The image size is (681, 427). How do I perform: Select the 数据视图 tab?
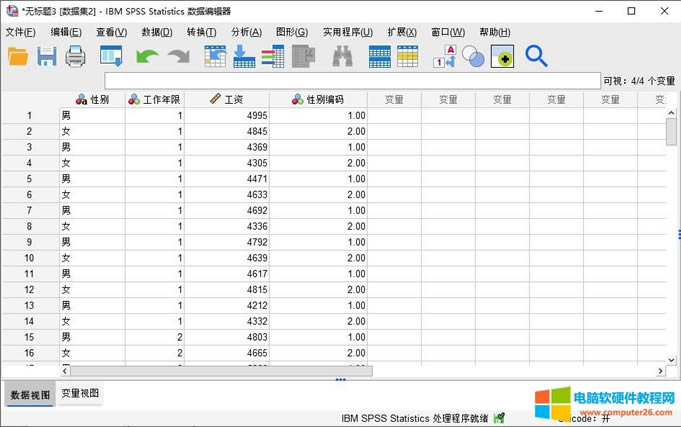click(x=28, y=394)
